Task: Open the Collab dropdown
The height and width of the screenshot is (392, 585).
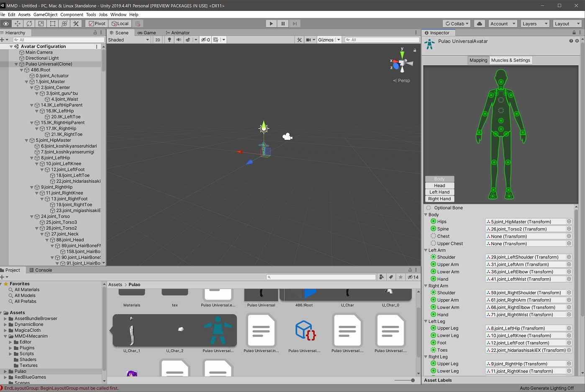Action: [x=457, y=24]
